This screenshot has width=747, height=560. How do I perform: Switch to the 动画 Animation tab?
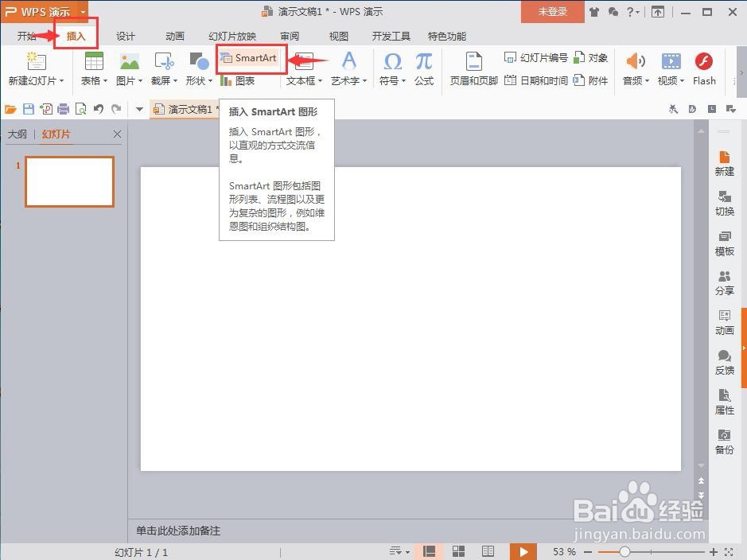[x=175, y=36]
